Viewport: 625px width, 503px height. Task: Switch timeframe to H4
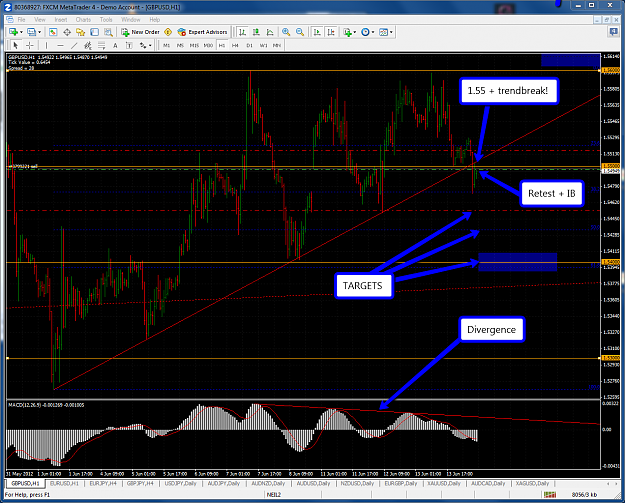click(x=236, y=45)
